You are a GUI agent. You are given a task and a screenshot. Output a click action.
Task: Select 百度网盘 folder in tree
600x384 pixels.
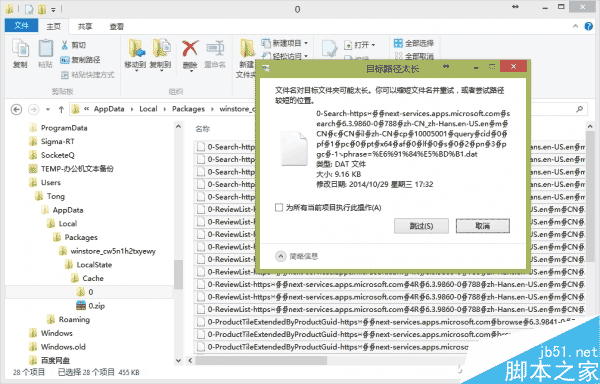50,360
